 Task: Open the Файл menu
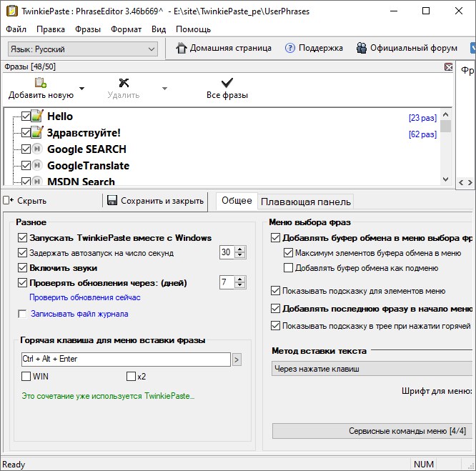point(16,29)
